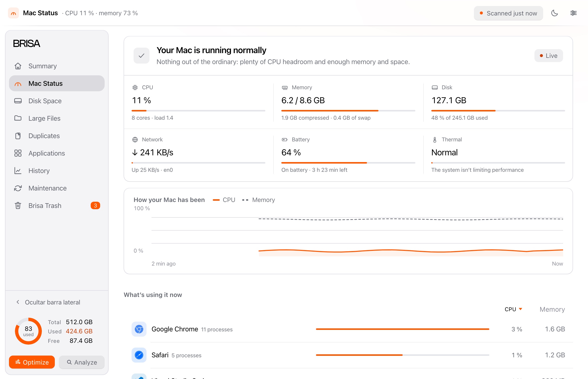Expand Safari 5 processes row

tap(348, 355)
